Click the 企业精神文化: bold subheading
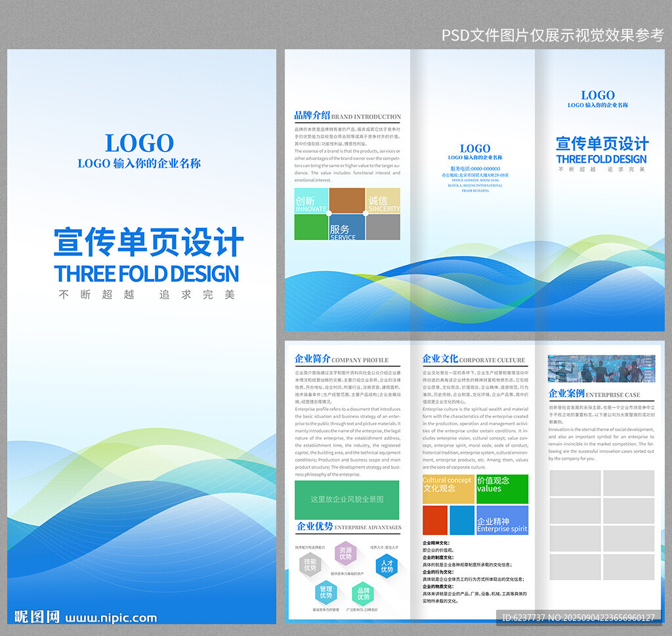The image size is (672, 636). [436, 543]
